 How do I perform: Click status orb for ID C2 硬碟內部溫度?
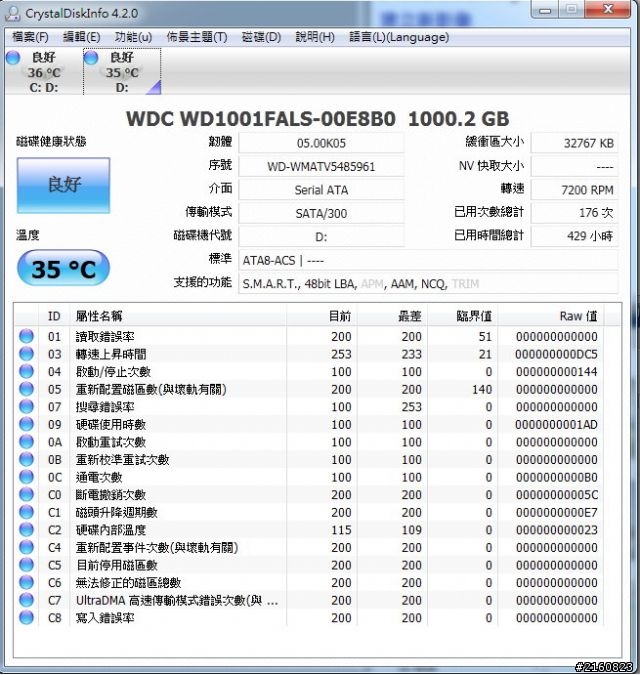coord(26,529)
